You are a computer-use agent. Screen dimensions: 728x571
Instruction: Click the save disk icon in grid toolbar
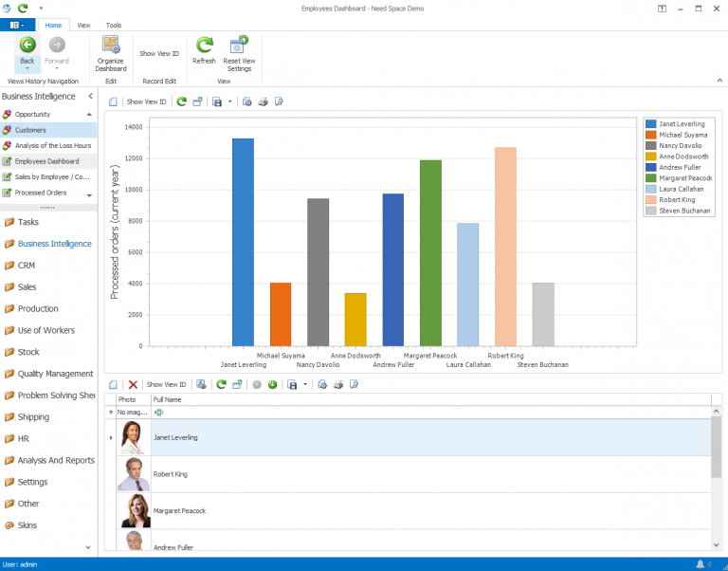coord(292,384)
